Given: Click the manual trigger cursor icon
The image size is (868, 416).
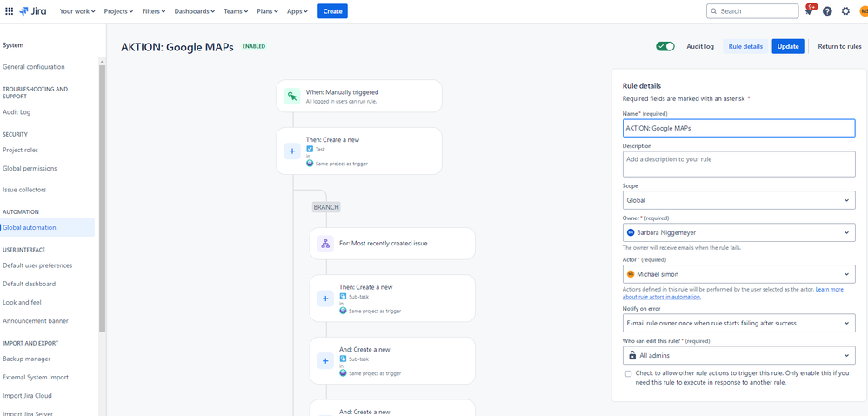Looking at the screenshot, I should point(292,96).
